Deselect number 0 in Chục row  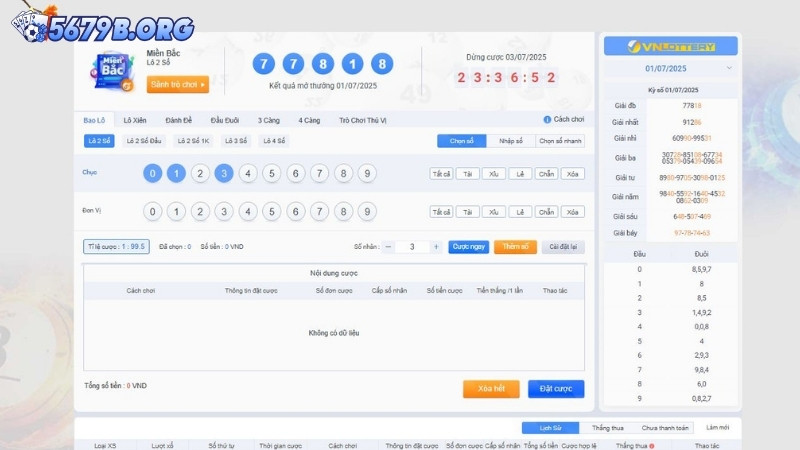tap(153, 173)
